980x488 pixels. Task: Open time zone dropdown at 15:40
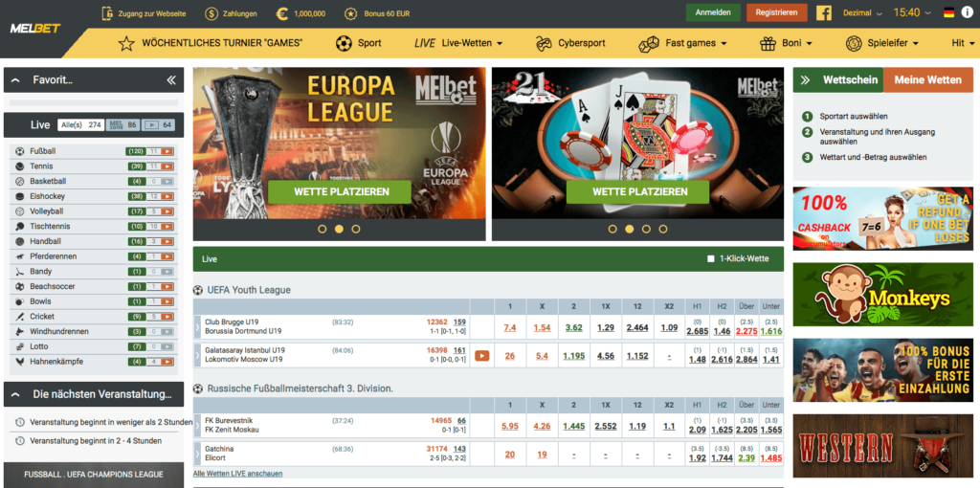(912, 13)
